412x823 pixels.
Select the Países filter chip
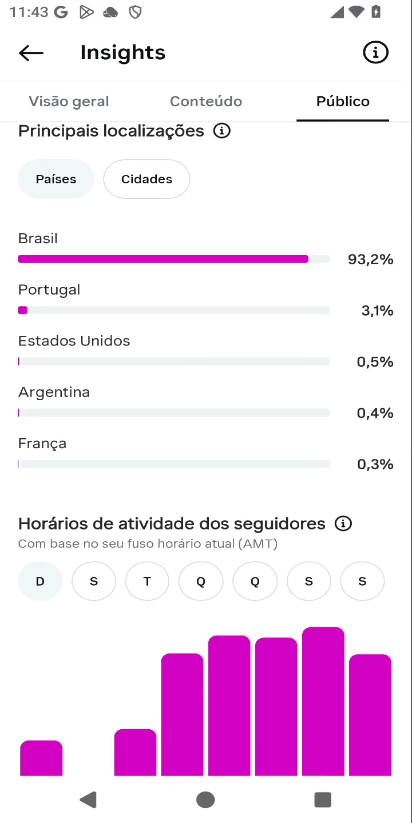[x=56, y=179]
